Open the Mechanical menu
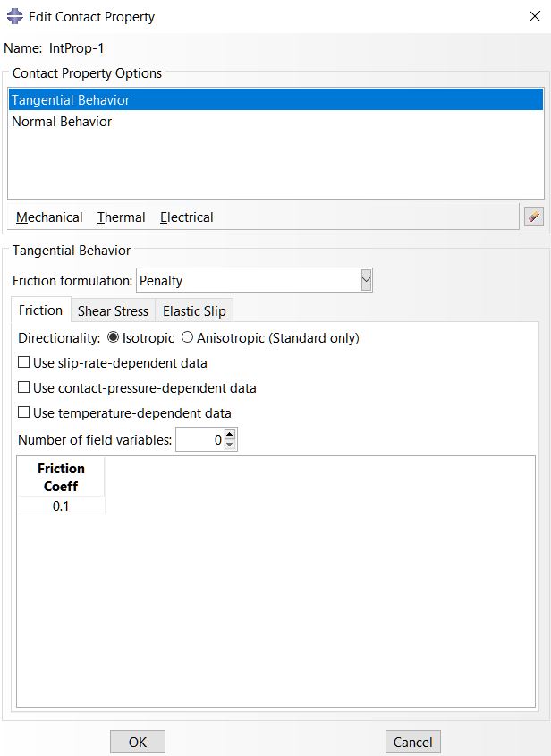This screenshot has width=551, height=756. pyautogui.click(x=49, y=217)
